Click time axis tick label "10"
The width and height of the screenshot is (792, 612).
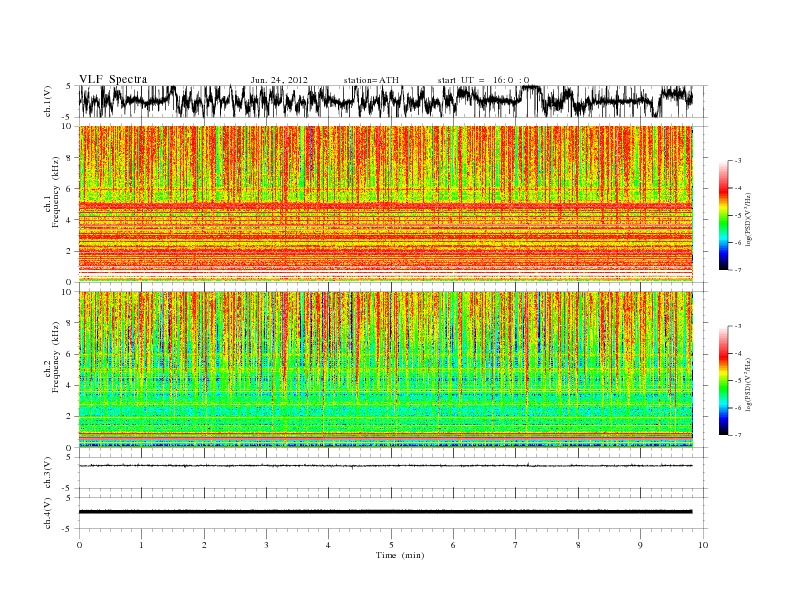click(703, 545)
